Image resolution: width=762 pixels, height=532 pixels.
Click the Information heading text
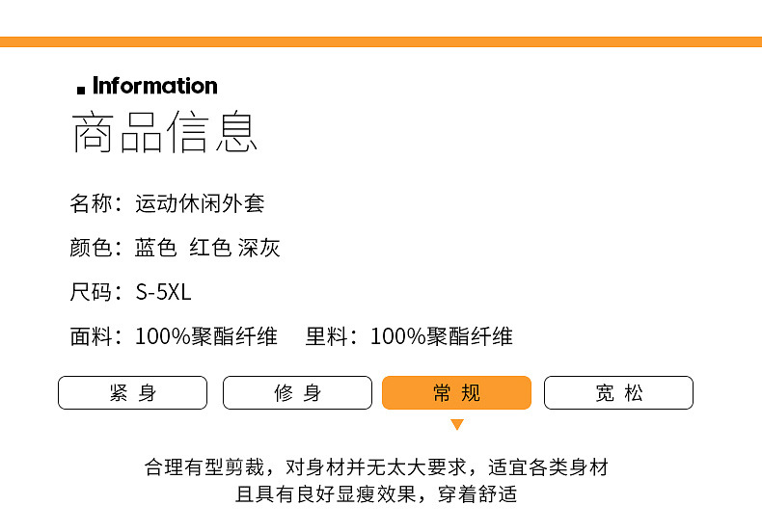point(155,86)
